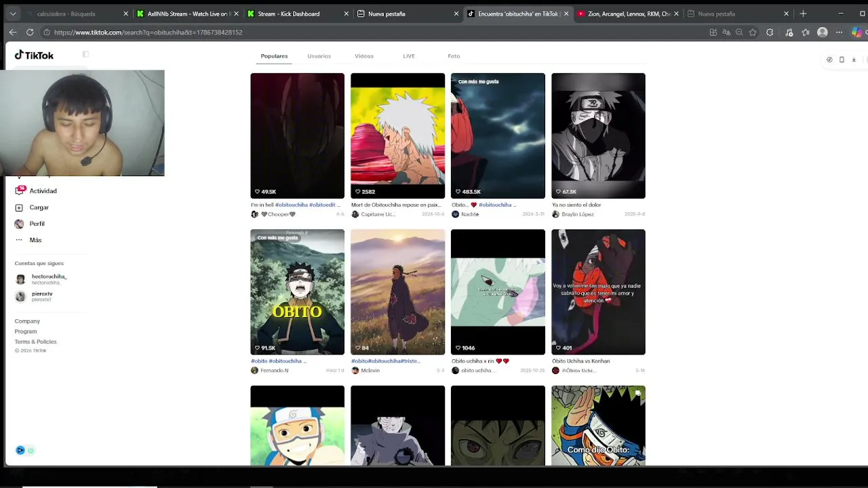Image resolution: width=868 pixels, height=488 pixels.
Task: Open the browser settings and more menu
Action: coord(839,32)
